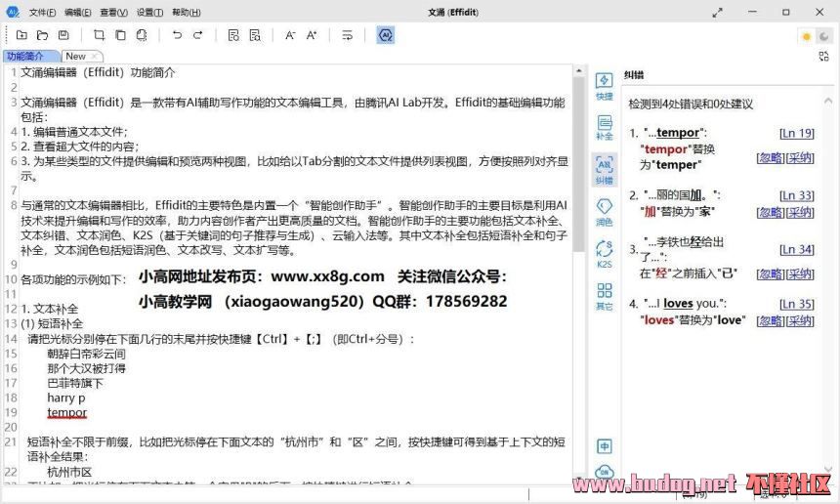Ignore the insert 已 correction
The height and width of the screenshot is (504, 840).
[x=771, y=273]
